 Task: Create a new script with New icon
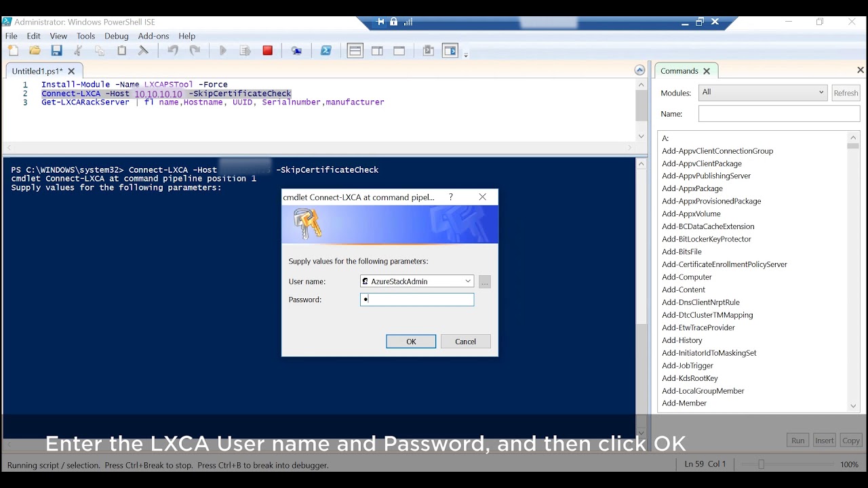13,51
